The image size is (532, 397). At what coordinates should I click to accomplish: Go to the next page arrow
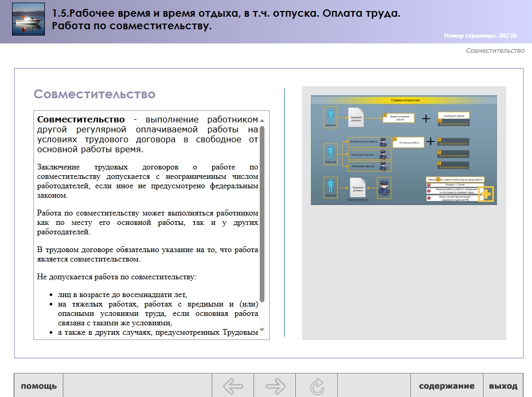275,386
